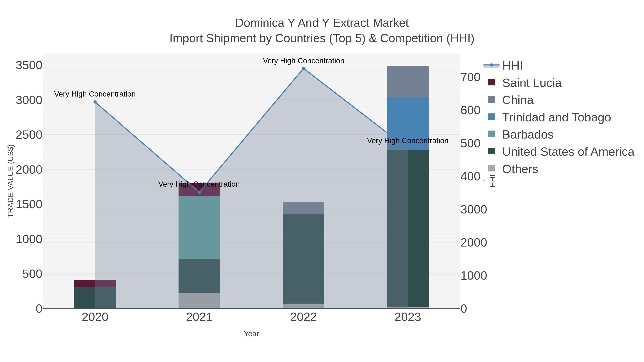Click the 2021 Barbados bar segment
The image size is (644, 362).
(x=199, y=228)
